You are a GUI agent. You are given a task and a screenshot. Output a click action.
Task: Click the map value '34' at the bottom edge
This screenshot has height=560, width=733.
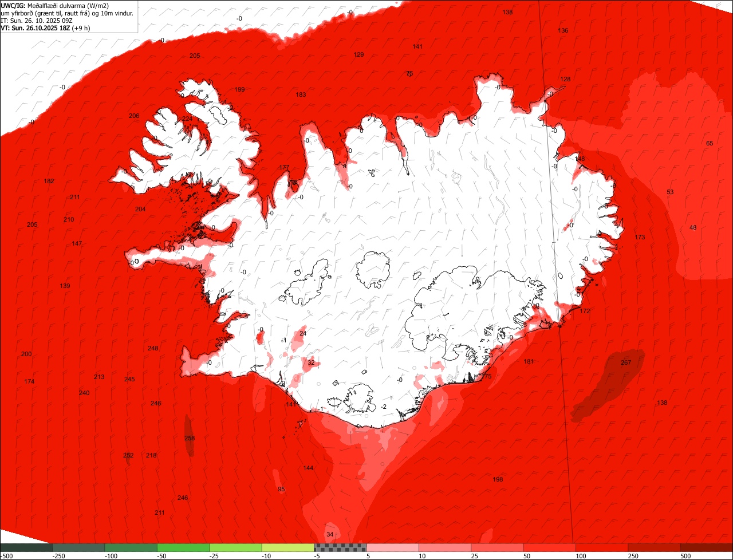tap(330, 535)
